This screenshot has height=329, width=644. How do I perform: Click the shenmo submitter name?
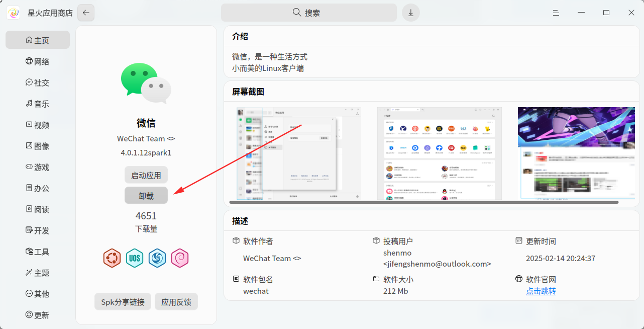pyautogui.click(x=397, y=253)
